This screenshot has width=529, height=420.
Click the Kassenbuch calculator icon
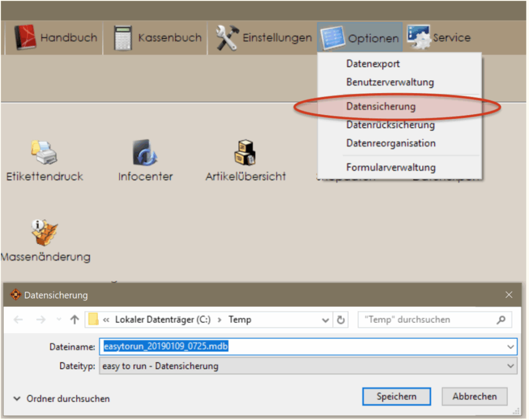click(123, 38)
